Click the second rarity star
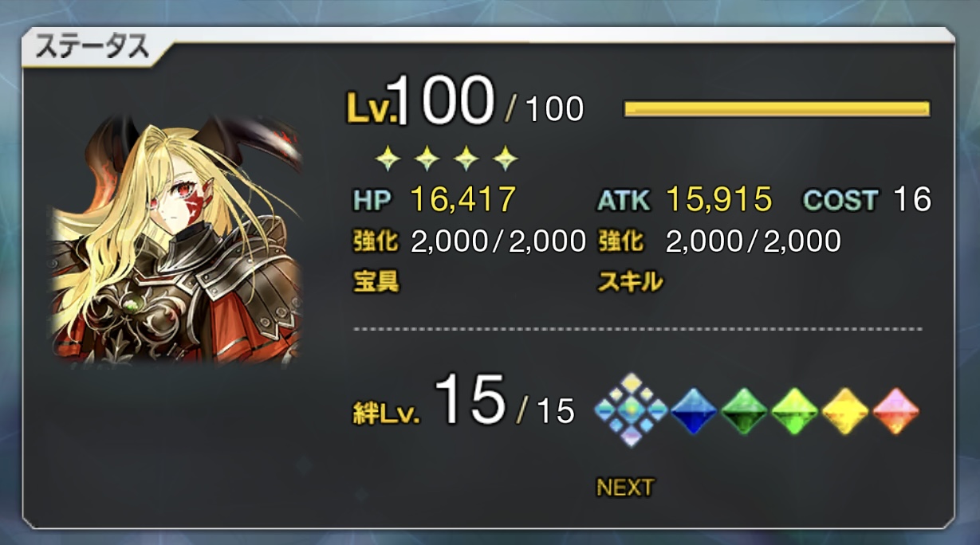980x545 pixels. (x=428, y=159)
